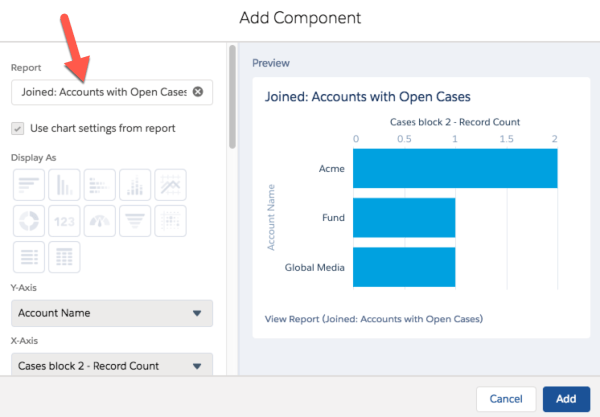Pick the donut chart display icon

click(29, 221)
